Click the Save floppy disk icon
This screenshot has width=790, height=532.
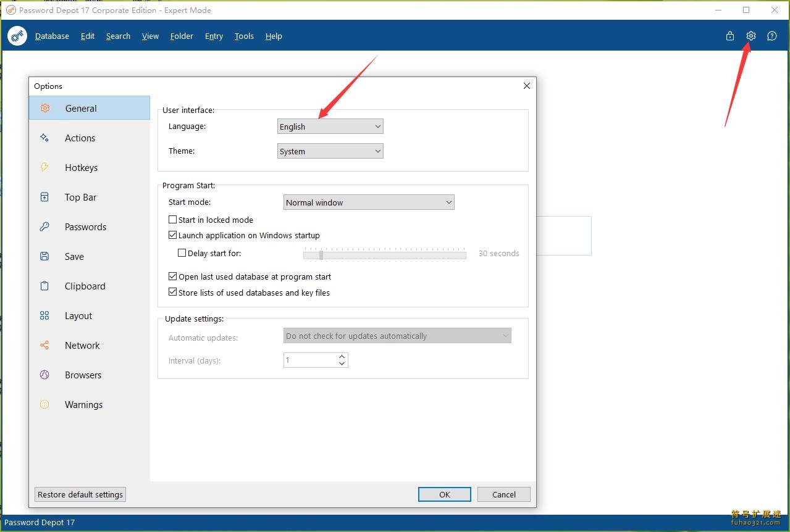(44, 256)
